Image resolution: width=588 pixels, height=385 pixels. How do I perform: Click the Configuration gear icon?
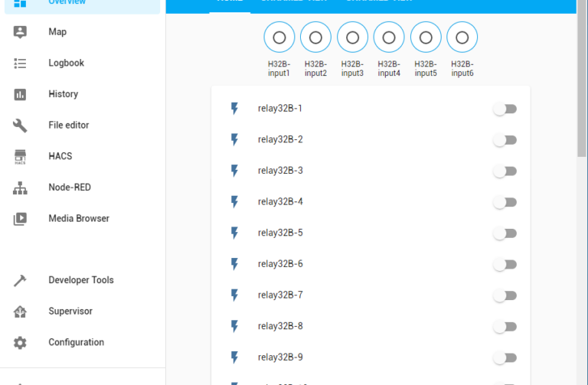pyautogui.click(x=20, y=343)
